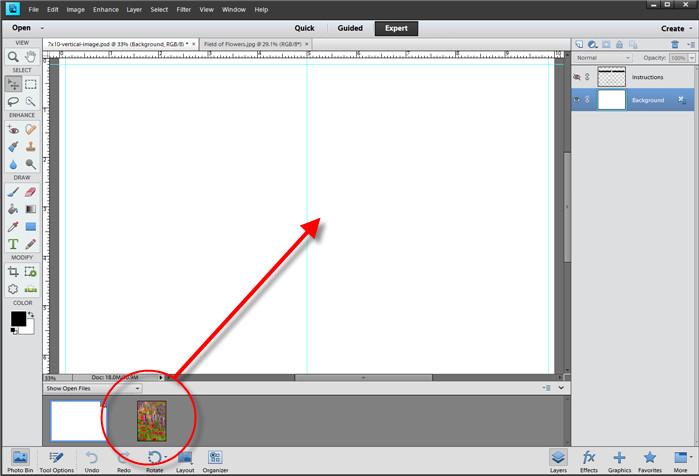The image size is (699, 476).
Task: Open the Layers panel flyout menu
Action: pyautogui.click(x=690, y=44)
